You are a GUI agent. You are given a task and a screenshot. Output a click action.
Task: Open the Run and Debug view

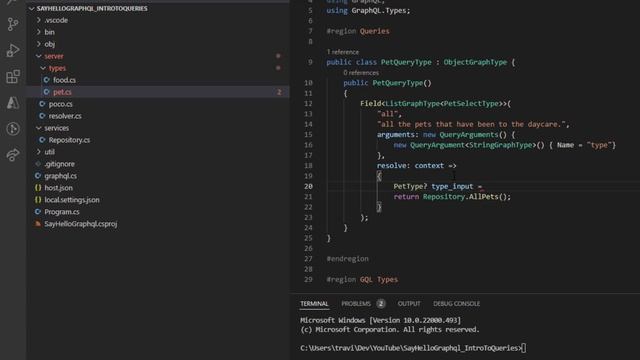[13, 50]
